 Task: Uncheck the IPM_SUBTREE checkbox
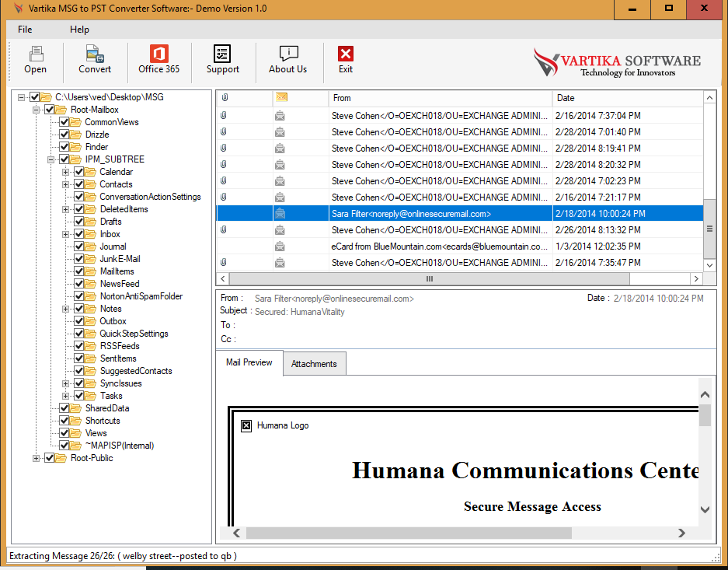click(64, 159)
